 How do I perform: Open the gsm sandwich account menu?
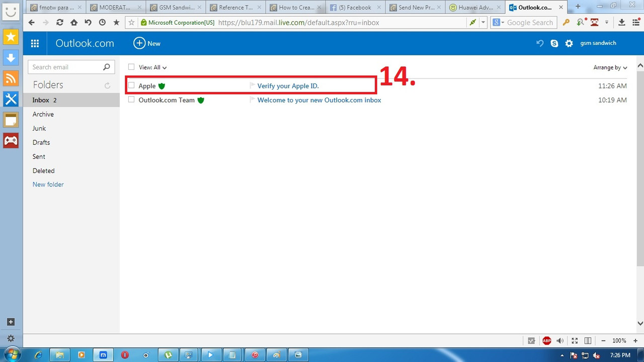598,43
